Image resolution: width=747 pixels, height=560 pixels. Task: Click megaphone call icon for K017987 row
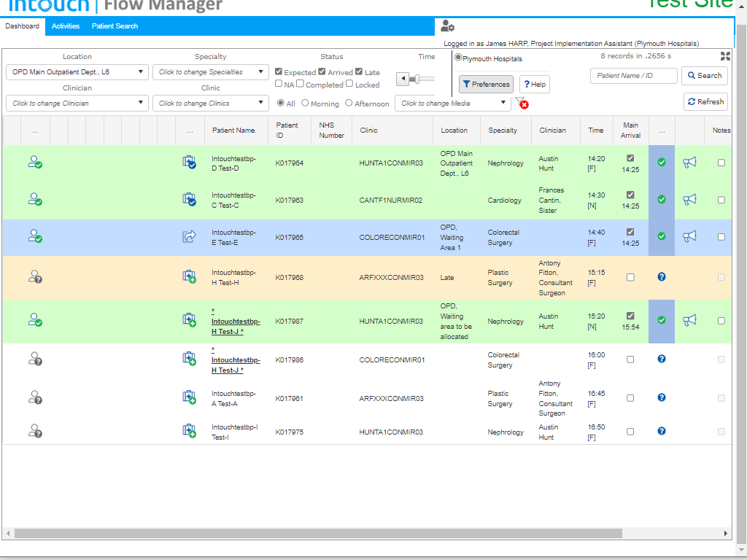[x=689, y=320]
